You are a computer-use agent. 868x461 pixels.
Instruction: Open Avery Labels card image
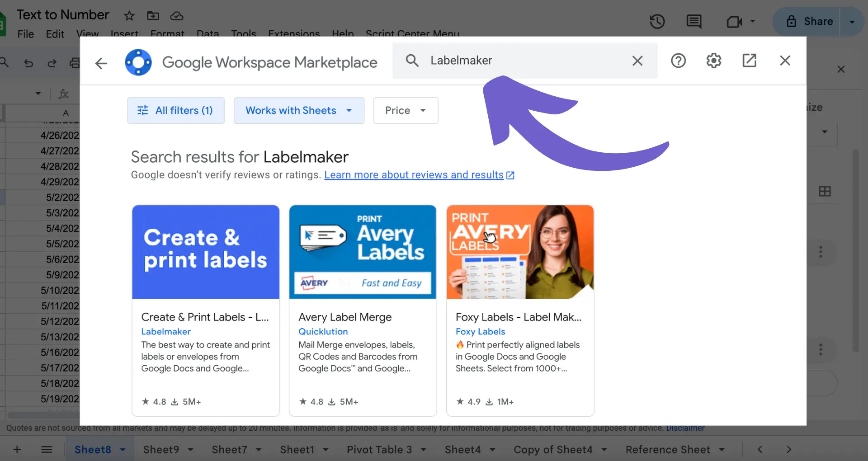[x=363, y=252]
